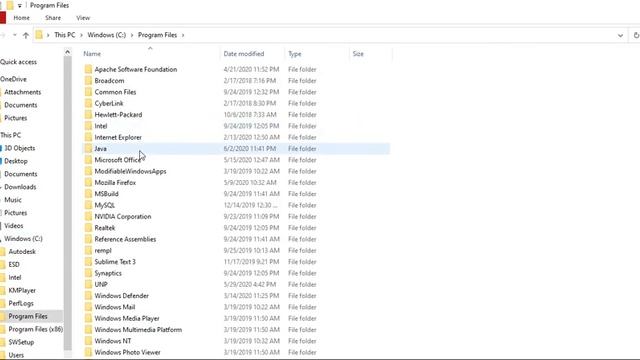Viewport: 640px width, 360px height.
Task: Select Quick access in navigation pane
Action: pyautogui.click(x=18, y=62)
